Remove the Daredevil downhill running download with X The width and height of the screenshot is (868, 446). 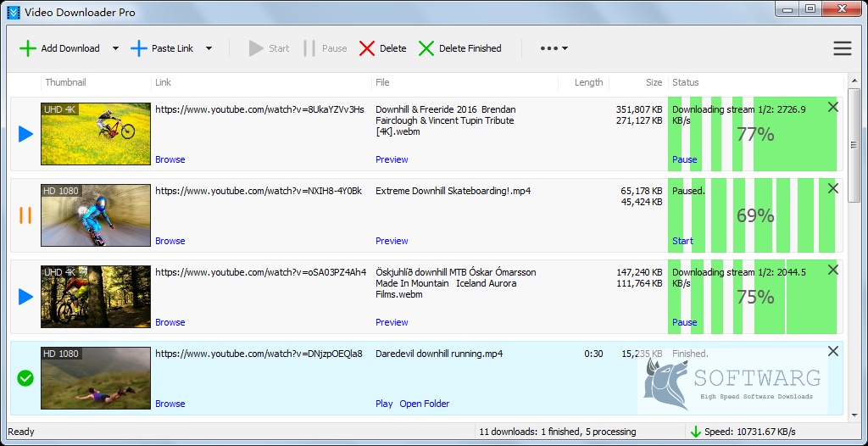tap(832, 351)
